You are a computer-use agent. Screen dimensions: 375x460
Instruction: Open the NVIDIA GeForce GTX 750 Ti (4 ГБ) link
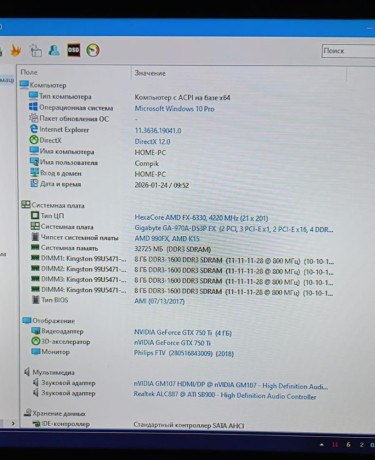coord(183,332)
